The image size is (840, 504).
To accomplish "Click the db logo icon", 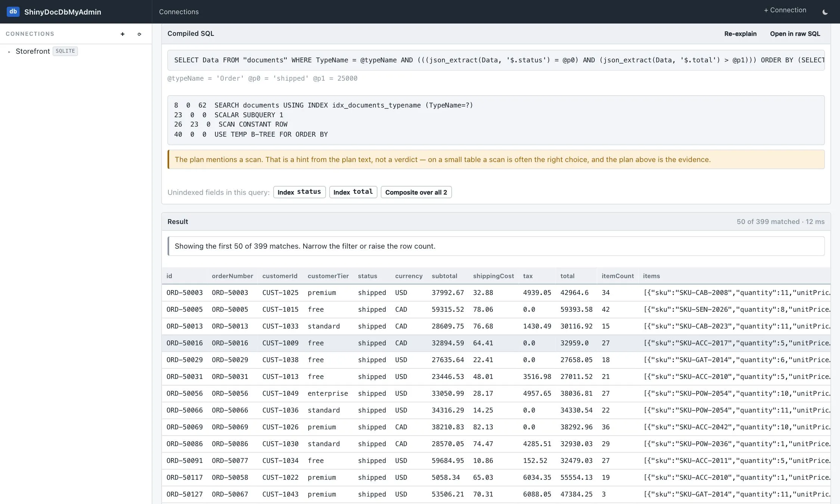I will point(13,12).
